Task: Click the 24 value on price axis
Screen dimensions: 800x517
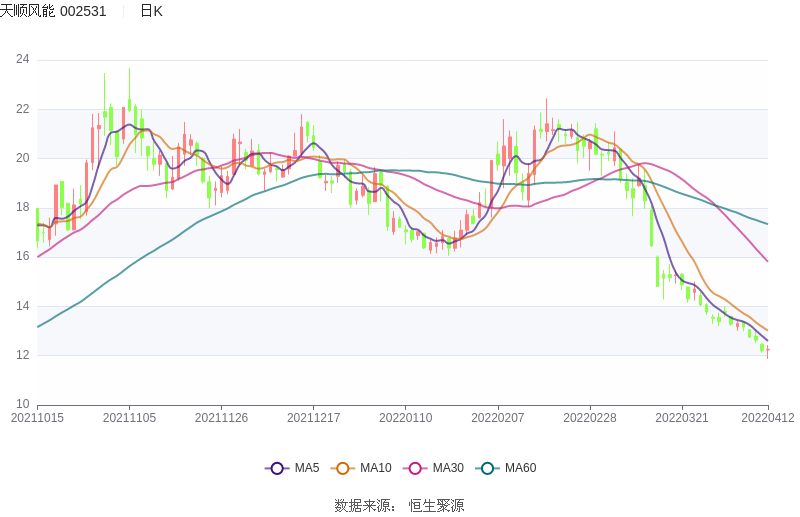Action: 22,60
